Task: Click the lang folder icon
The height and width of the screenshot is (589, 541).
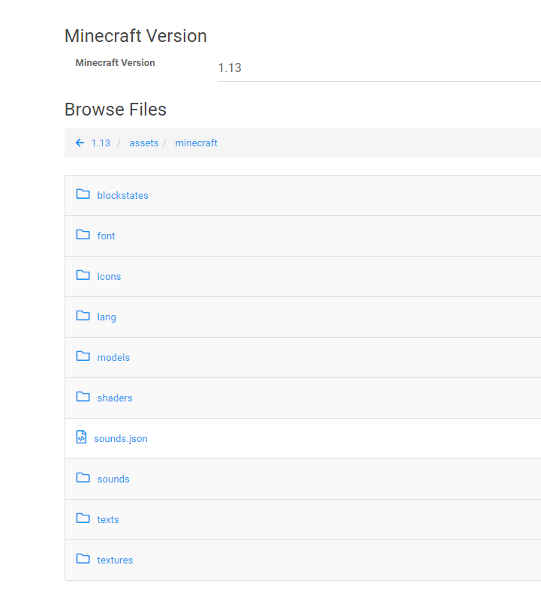Action: (83, 316)
